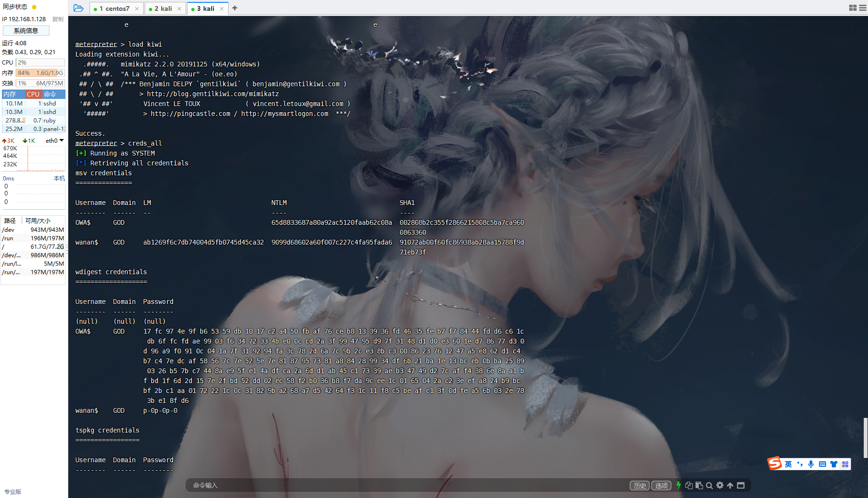The height and width of the screenshot is (498, 868).
Task: Open the 选项 options button
Action: point(661,486)
